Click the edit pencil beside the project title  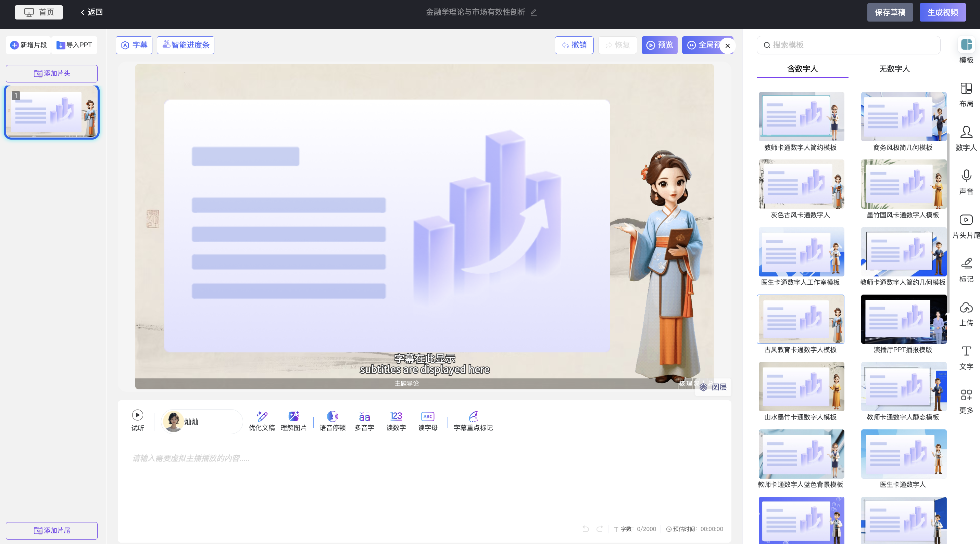(533, 13)
